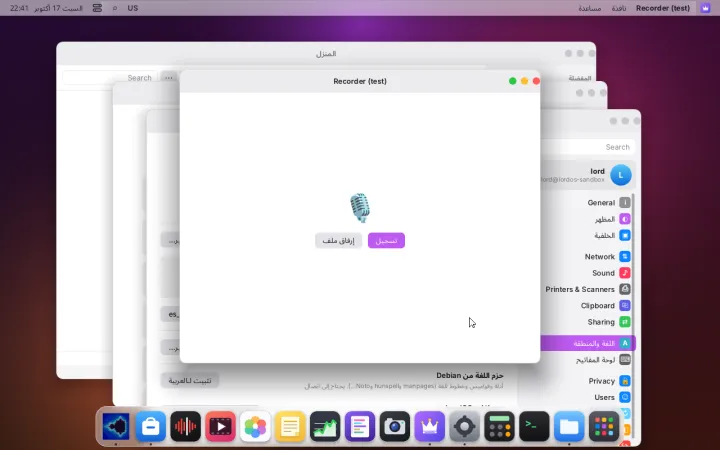
Task: Click the three-dots menu button in file window
Action: pos(169,78)
